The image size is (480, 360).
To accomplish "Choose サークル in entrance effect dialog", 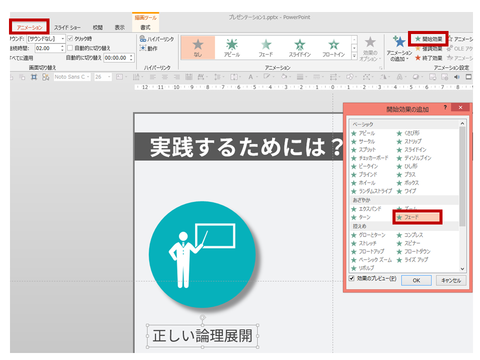I will [x=363, y=142].
